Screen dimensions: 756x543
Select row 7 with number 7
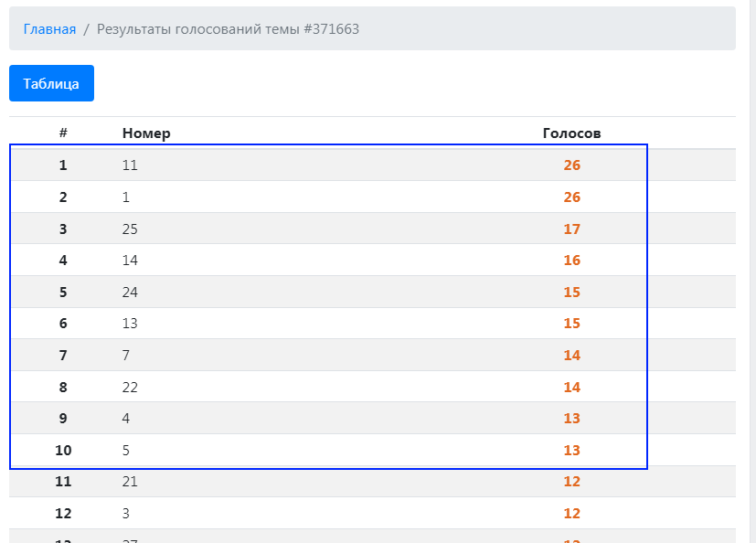coord(126,356)
